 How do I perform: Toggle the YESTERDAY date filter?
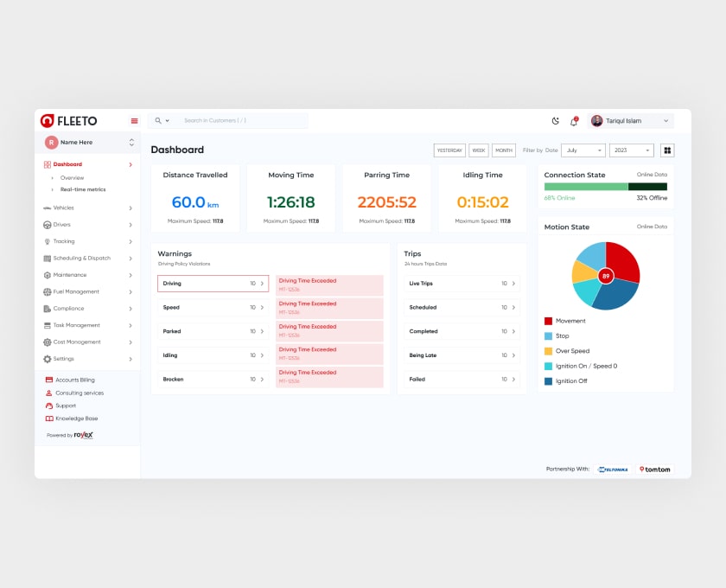coord(449,150)
